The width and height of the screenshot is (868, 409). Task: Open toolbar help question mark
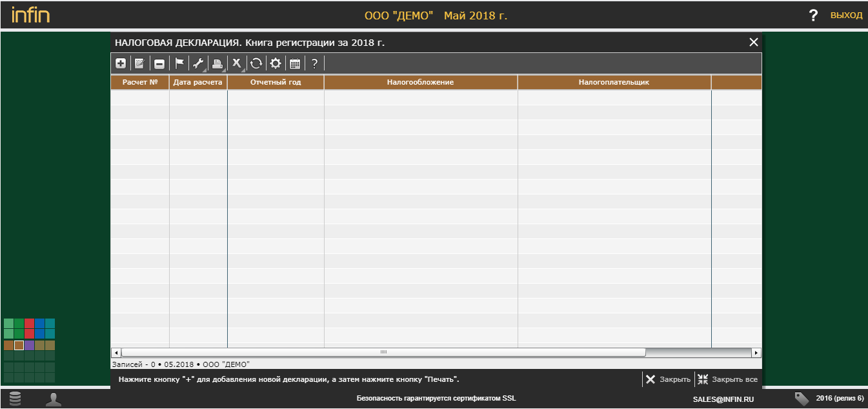(x=314, y=63)
